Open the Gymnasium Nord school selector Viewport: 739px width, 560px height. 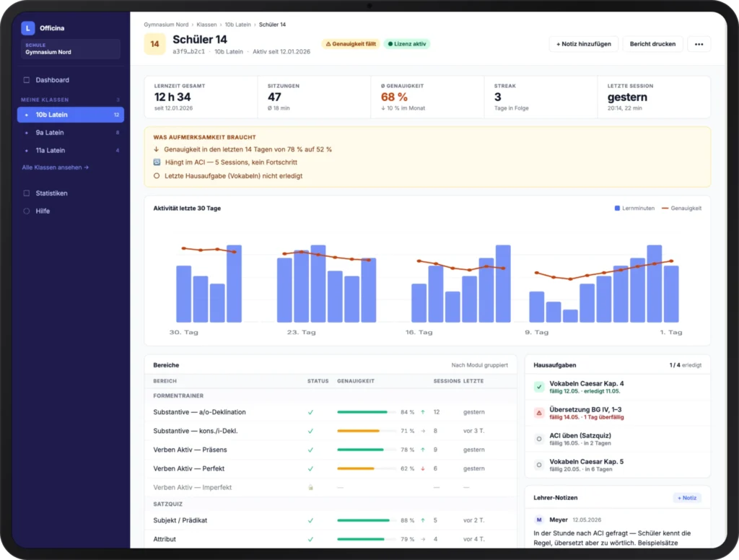(x=70, y=49)
